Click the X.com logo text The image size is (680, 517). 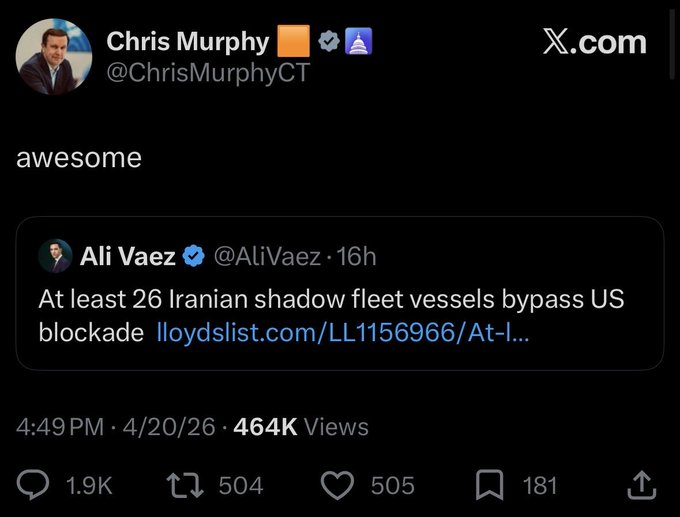(594, 42)
